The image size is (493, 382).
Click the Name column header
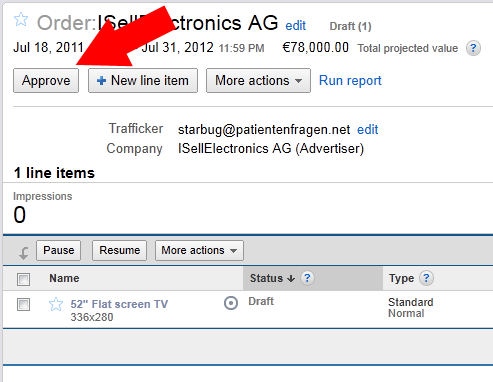(64, 278)
